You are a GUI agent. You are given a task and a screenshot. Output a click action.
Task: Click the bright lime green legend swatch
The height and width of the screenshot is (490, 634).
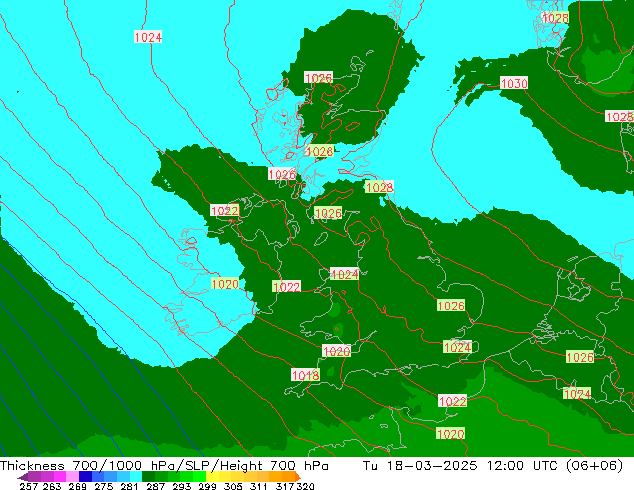pyautogui.click(x=199, y=476)
